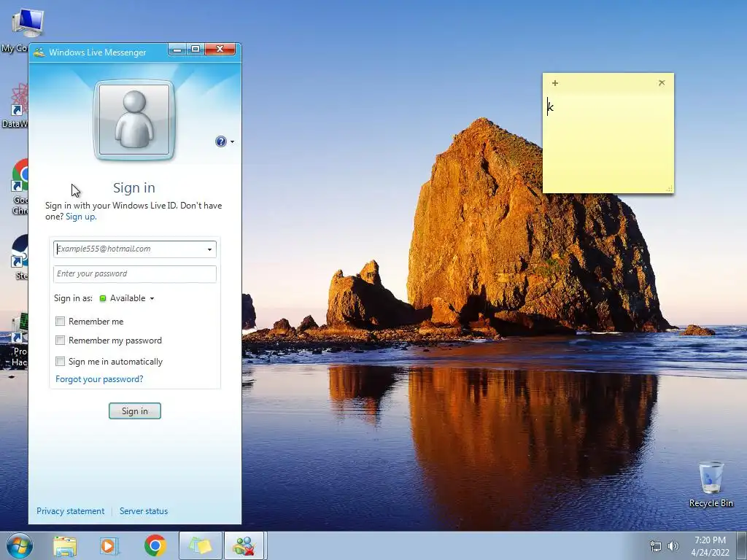Open the Windows Start orb
Screen dimensions: 747x560
point(20,545)
